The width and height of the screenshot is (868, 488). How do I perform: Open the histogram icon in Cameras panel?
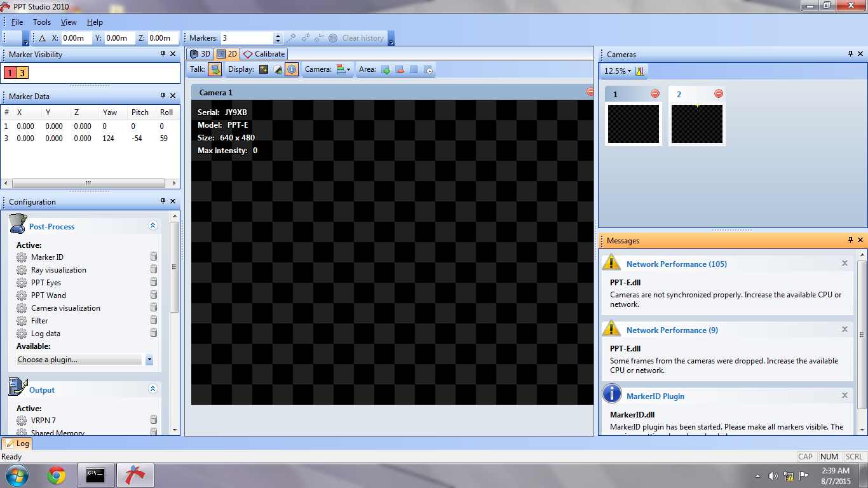point(640,71)
